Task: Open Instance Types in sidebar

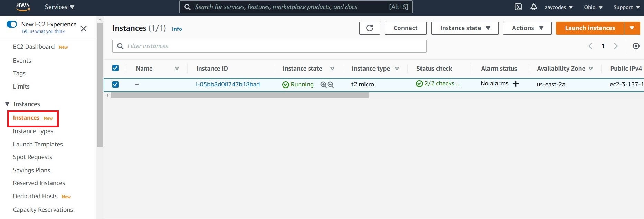Action: [x=33, y=131]
